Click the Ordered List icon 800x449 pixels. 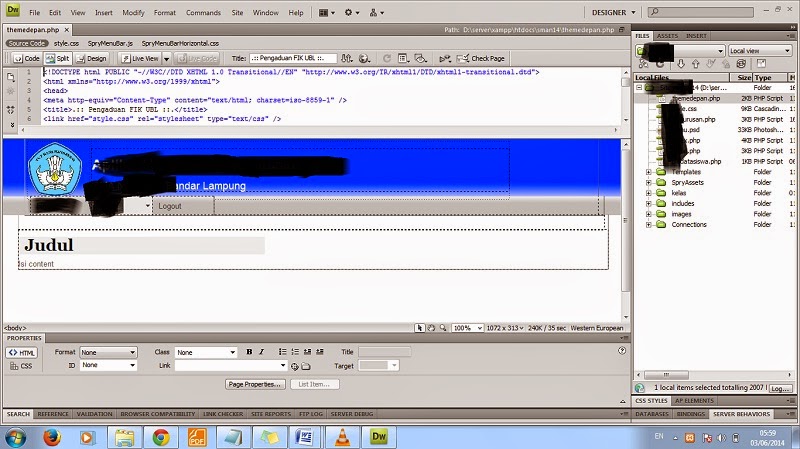coord(295,352)
